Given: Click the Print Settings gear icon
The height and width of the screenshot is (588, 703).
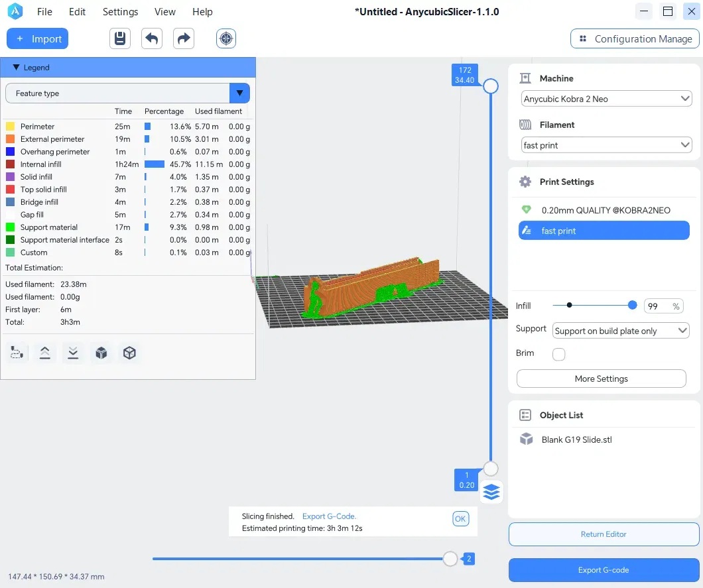Looking at the screenshot, I should coord(525,182).
